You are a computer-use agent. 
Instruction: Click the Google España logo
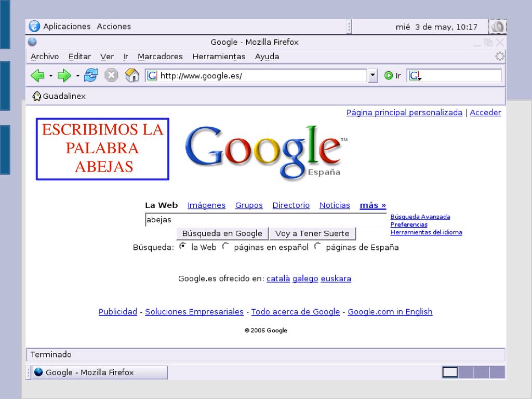point(267,153)
